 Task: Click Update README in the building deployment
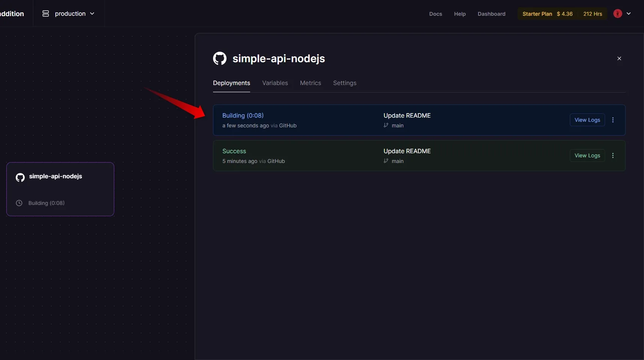coord(407,115)
